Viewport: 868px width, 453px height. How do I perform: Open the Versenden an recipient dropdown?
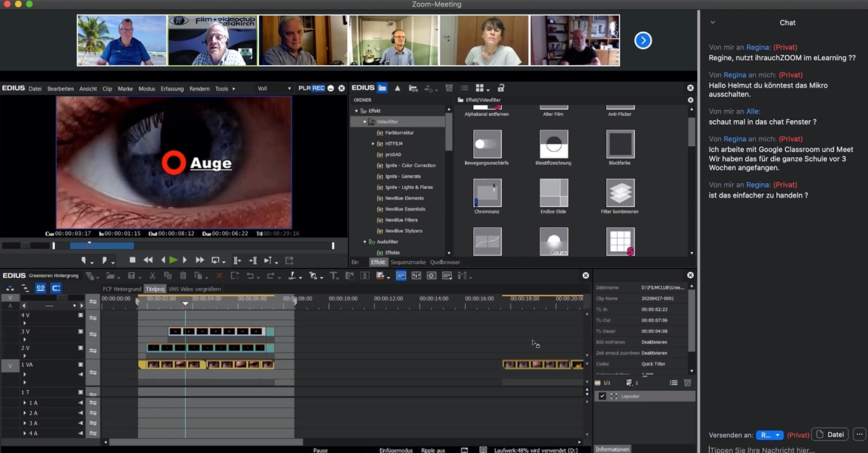(770, 435)
